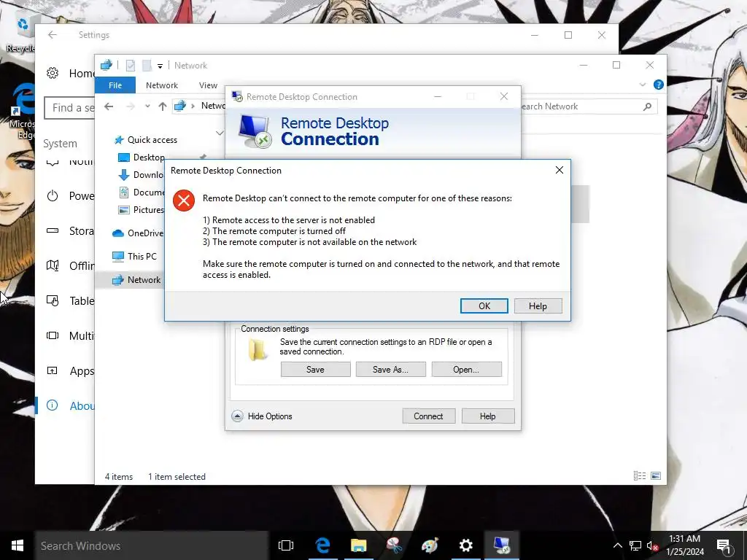Open Settings gear from taskbar

465,545
